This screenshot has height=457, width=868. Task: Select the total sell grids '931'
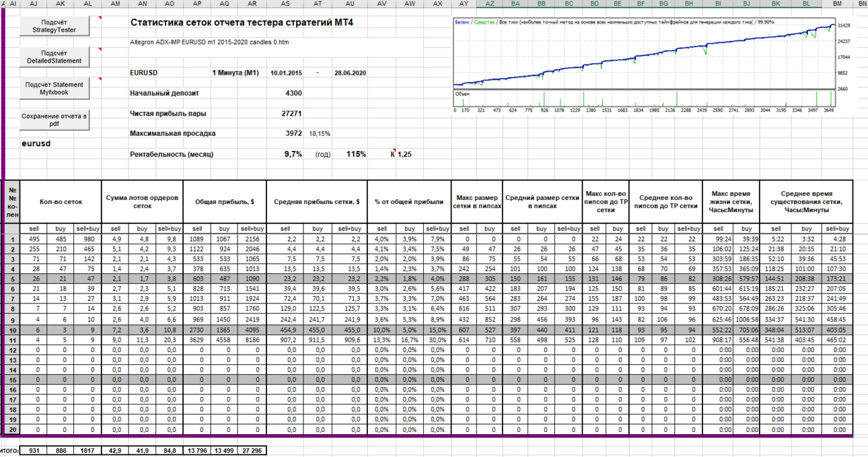tap(34, 450)
